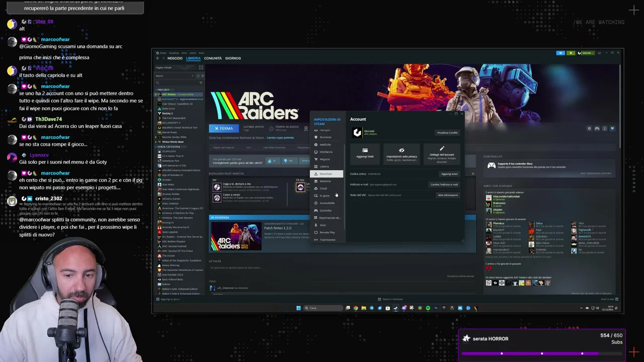Switch to the COMUNITÀ tab

213,58
